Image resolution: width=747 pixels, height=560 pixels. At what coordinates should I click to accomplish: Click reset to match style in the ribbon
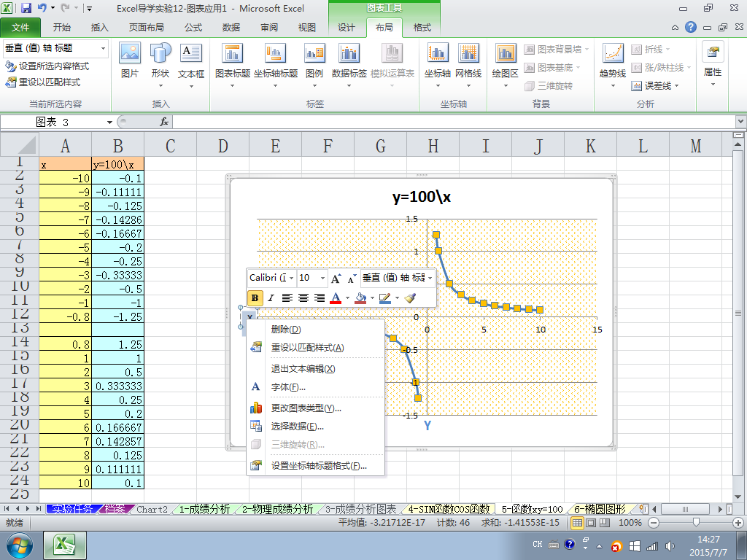point(43,82)
